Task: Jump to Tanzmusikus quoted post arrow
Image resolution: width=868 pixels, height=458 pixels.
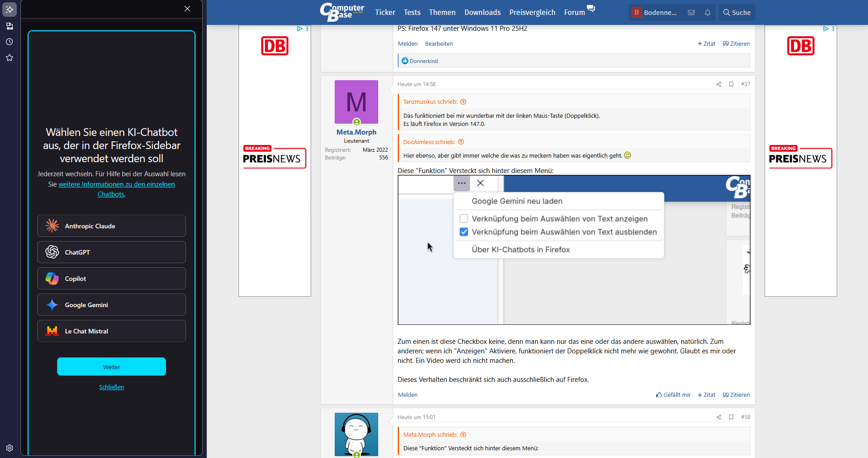Action: [463, 102]
